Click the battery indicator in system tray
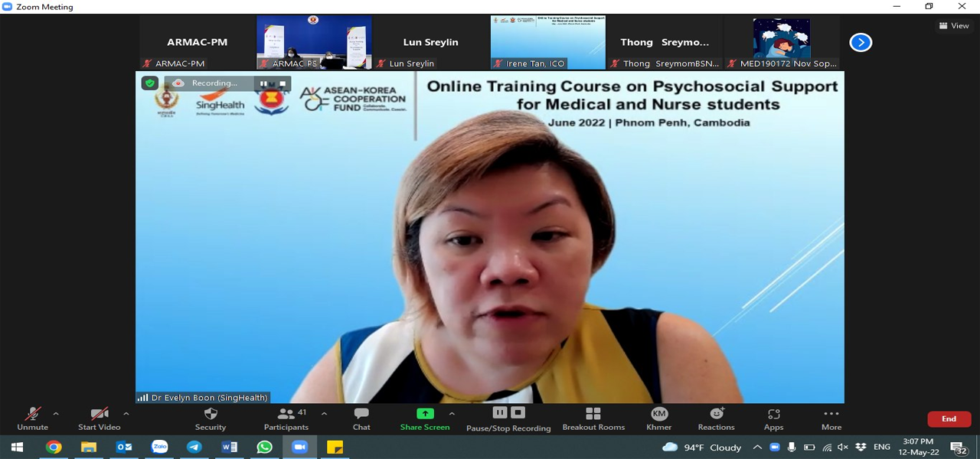This screenshot has width=980, height=459. (x=809, y=447)
